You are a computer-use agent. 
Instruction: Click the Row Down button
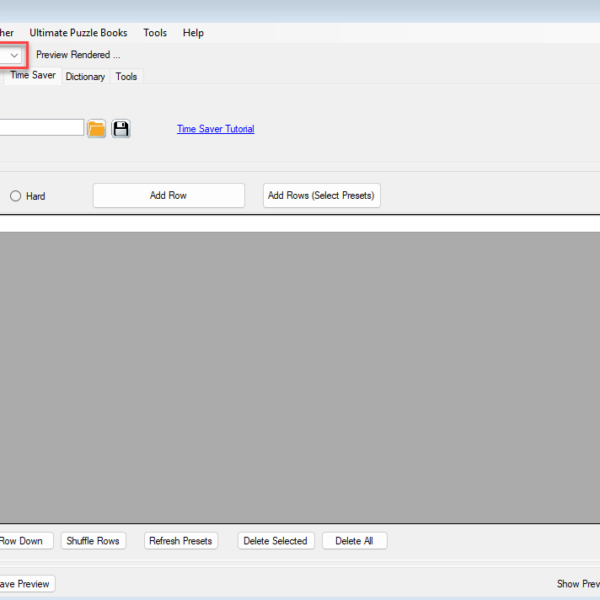point(22,541)
